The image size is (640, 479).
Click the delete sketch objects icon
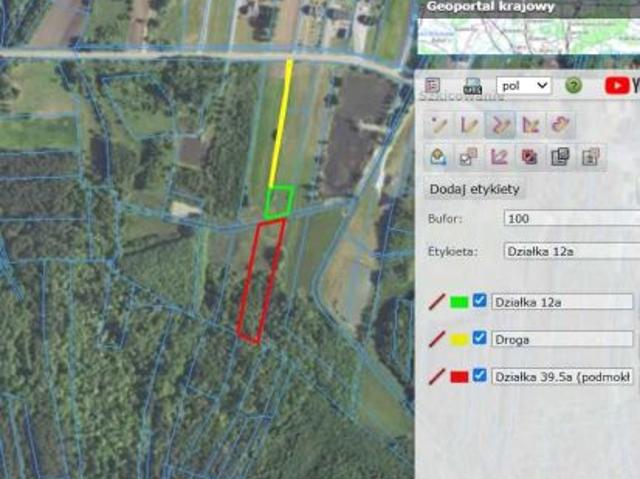click(530, 156)
